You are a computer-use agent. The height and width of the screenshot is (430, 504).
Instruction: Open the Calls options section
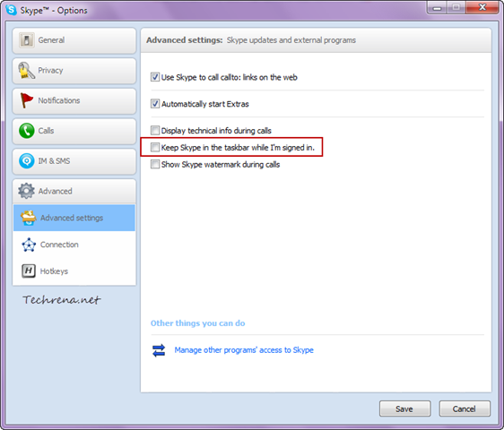point(74,131)
